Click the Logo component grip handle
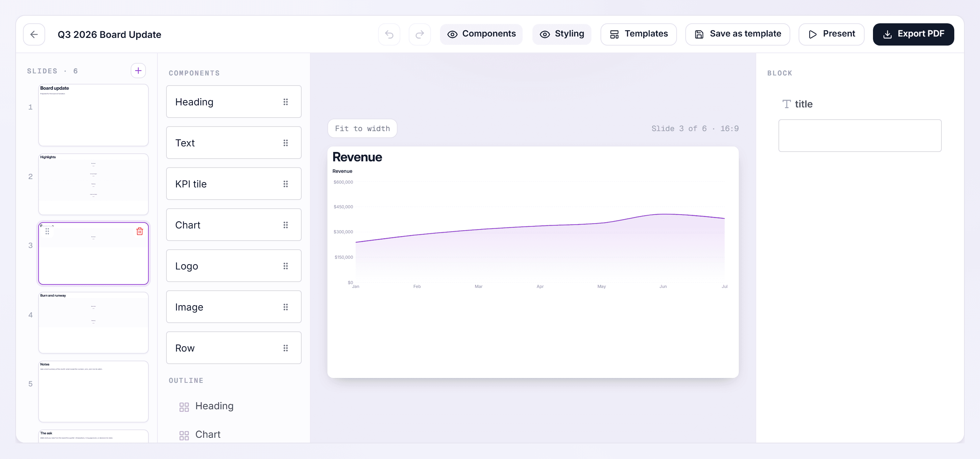The width and height of the screenshot is (980, 459). pos(285,266)
